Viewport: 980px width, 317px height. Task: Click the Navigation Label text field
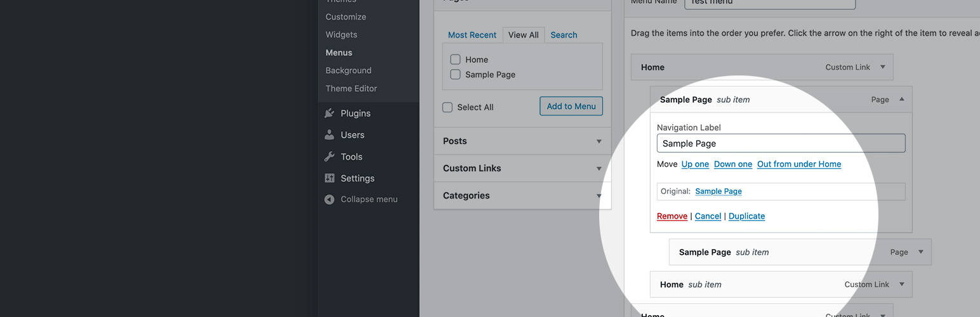point(781,143)
